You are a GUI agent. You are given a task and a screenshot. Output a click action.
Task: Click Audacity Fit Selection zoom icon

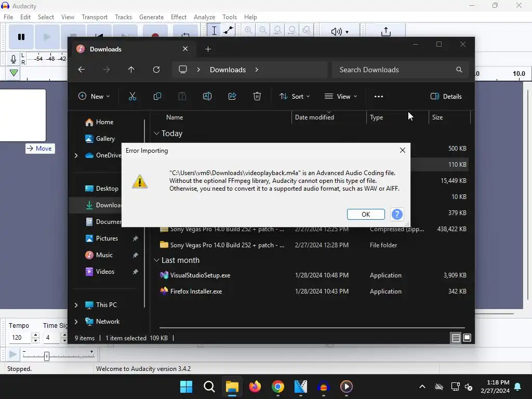(277, 31)
